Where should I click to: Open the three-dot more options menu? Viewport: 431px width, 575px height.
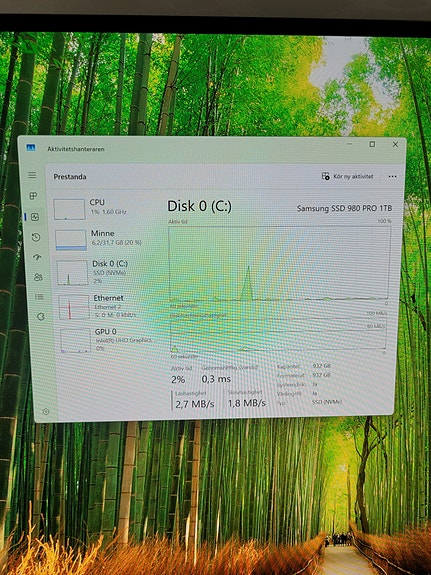392,176
